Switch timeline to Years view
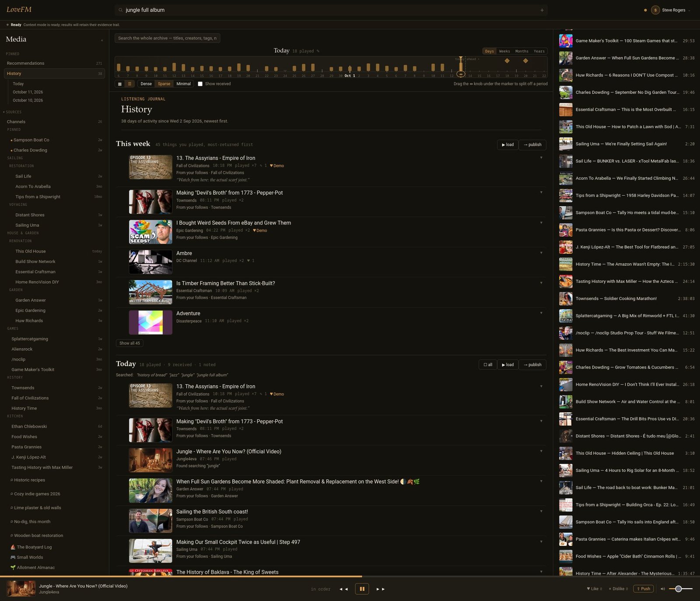The height and width of the screenshot is (601, 700). (x=539, y=51)
